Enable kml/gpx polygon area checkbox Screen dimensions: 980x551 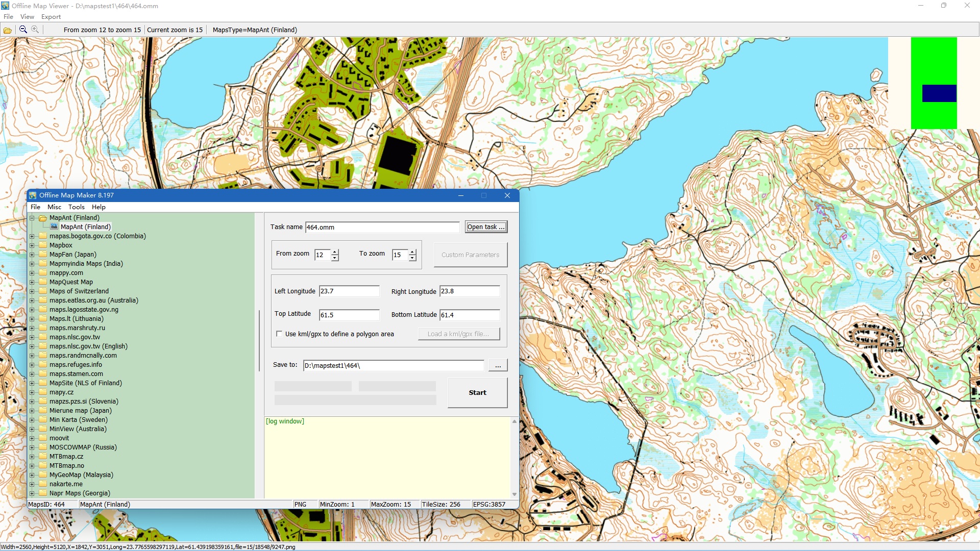[x=279, y=334]
